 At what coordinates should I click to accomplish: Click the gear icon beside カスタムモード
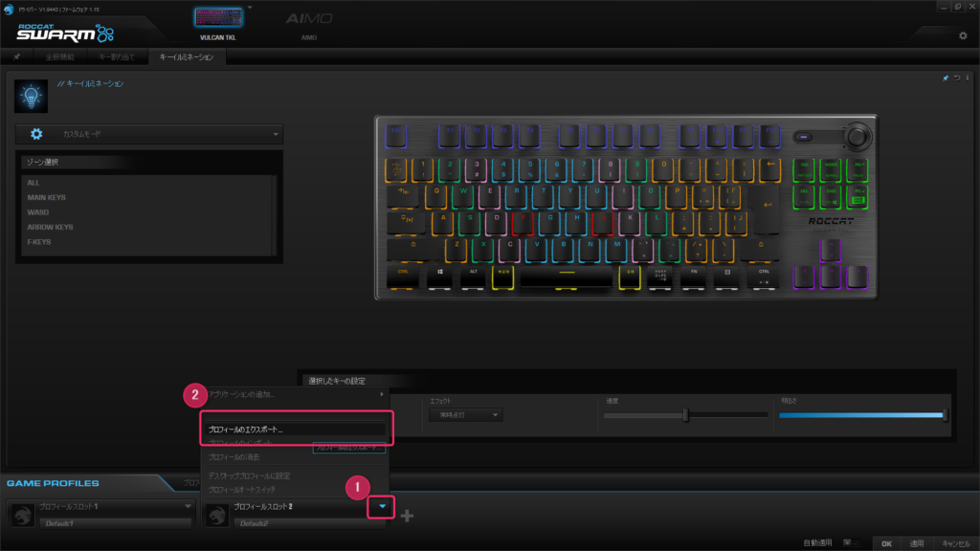37,134
